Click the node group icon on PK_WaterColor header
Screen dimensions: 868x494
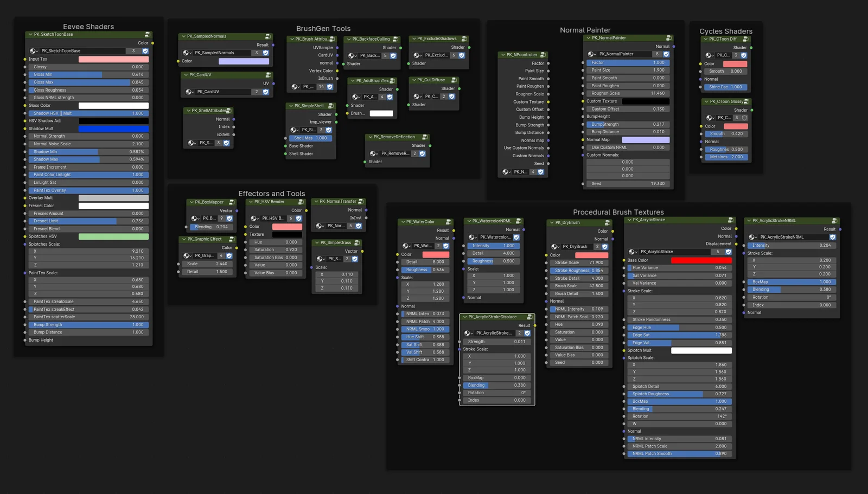(x=449, y=222)
